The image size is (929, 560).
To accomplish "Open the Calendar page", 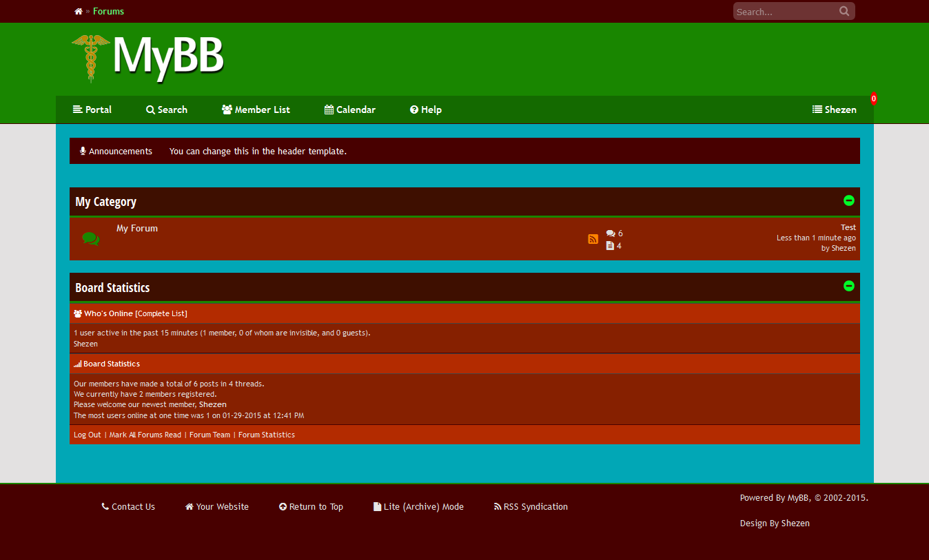I will pos(350,110).
